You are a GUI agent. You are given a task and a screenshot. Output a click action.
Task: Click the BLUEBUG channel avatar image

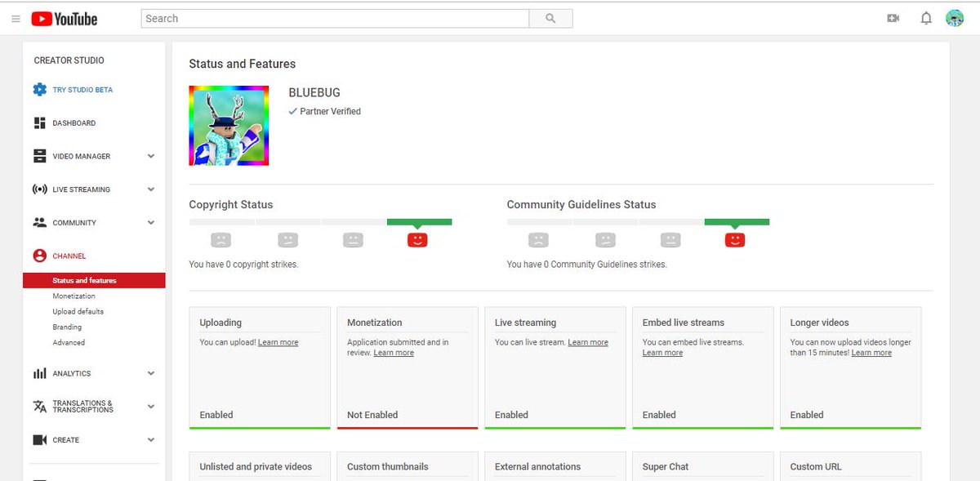229,126
